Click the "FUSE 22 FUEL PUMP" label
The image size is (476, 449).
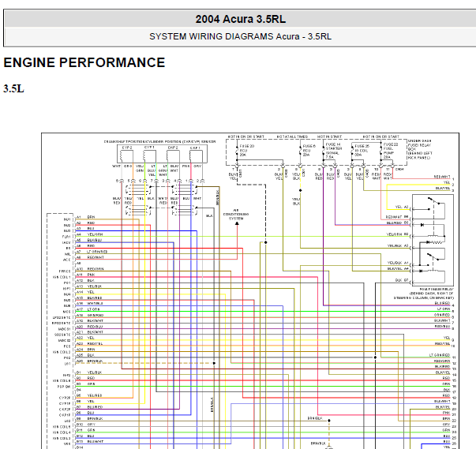pyautogui.click(x=391, y=151)
